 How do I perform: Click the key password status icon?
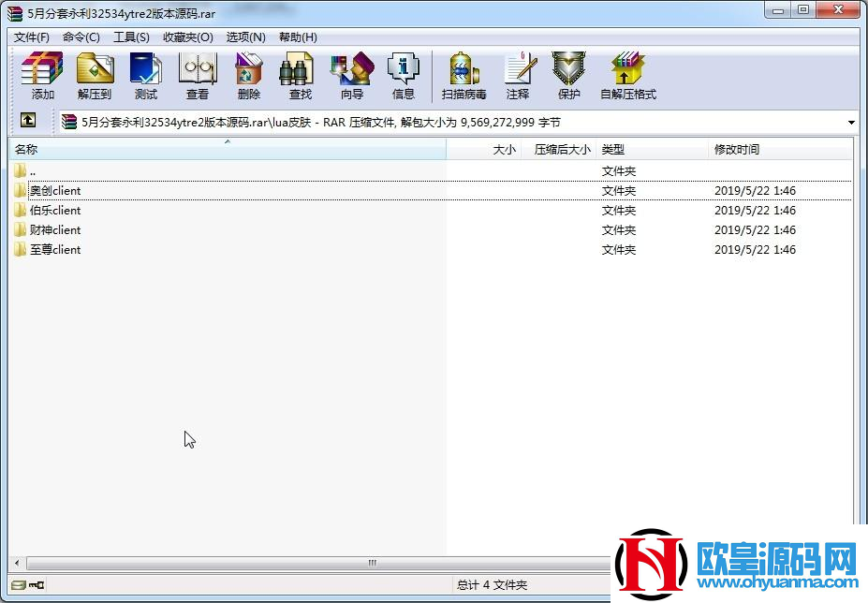click(37, 584)
